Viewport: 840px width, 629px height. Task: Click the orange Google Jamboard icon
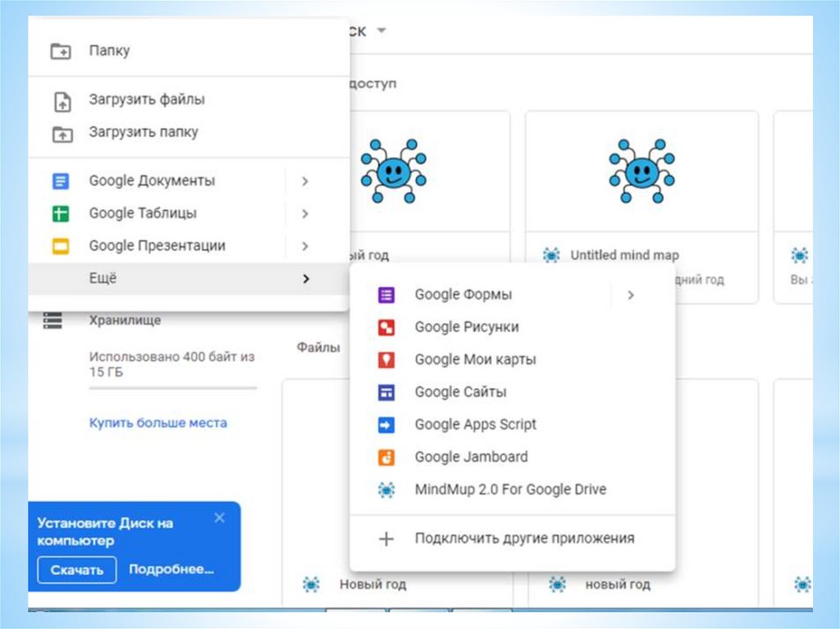tap(386, 458)
